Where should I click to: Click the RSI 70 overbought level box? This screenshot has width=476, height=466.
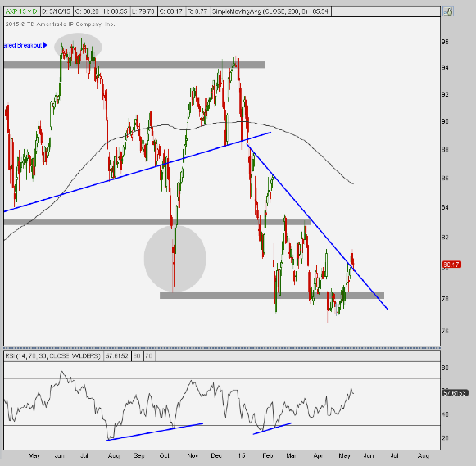[x=149, y=355]
